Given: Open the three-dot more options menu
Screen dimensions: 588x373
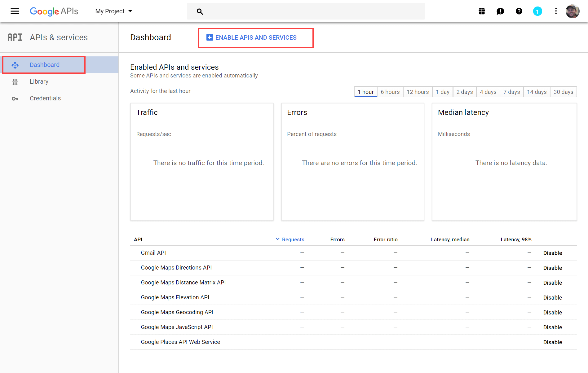Looking at the screenshot, I should point(556,11).
